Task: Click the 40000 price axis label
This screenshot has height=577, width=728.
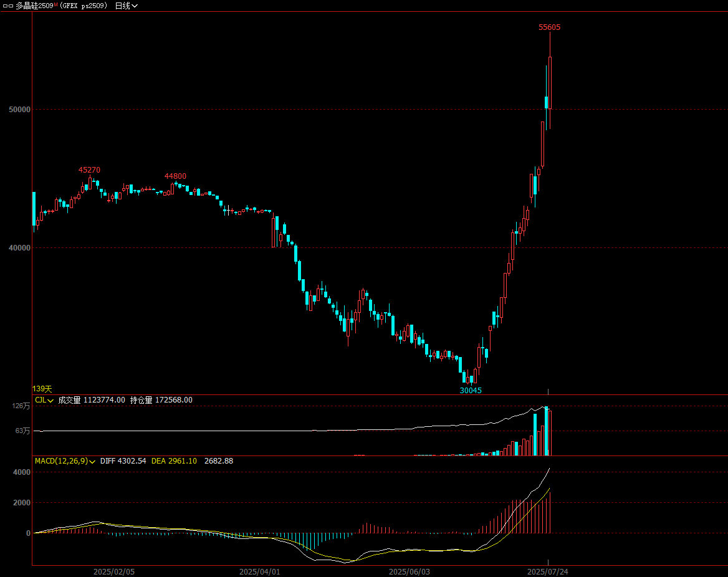Action: [19, 248]
